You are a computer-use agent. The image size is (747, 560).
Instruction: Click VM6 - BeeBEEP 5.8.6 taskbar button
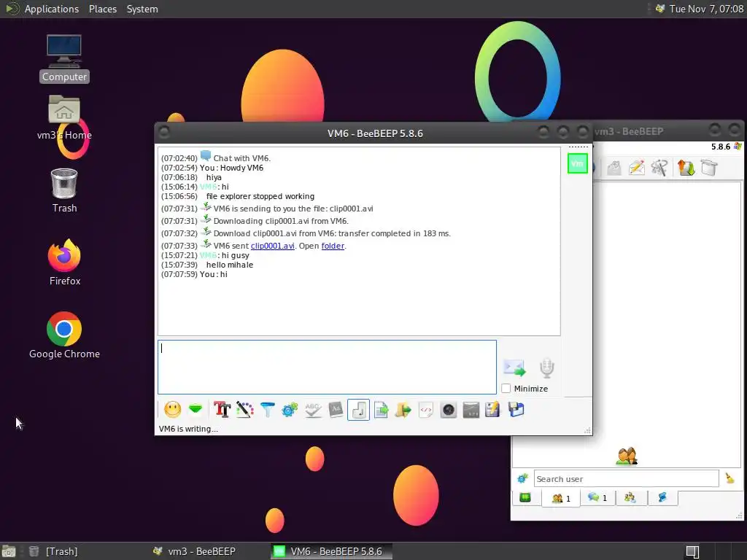[x=330, y=551]
